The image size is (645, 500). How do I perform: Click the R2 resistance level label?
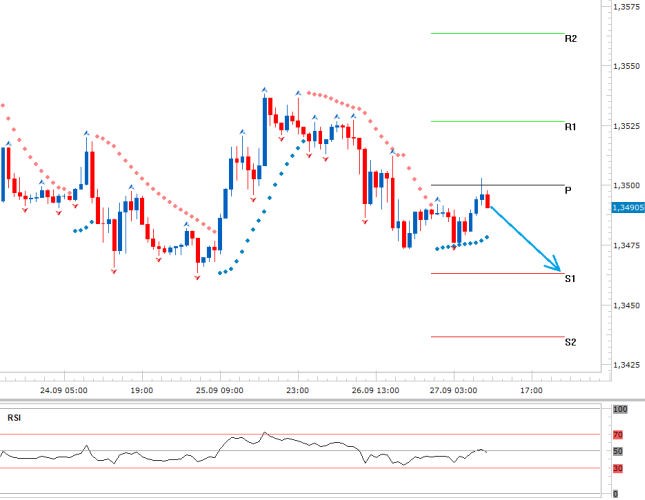571,39
